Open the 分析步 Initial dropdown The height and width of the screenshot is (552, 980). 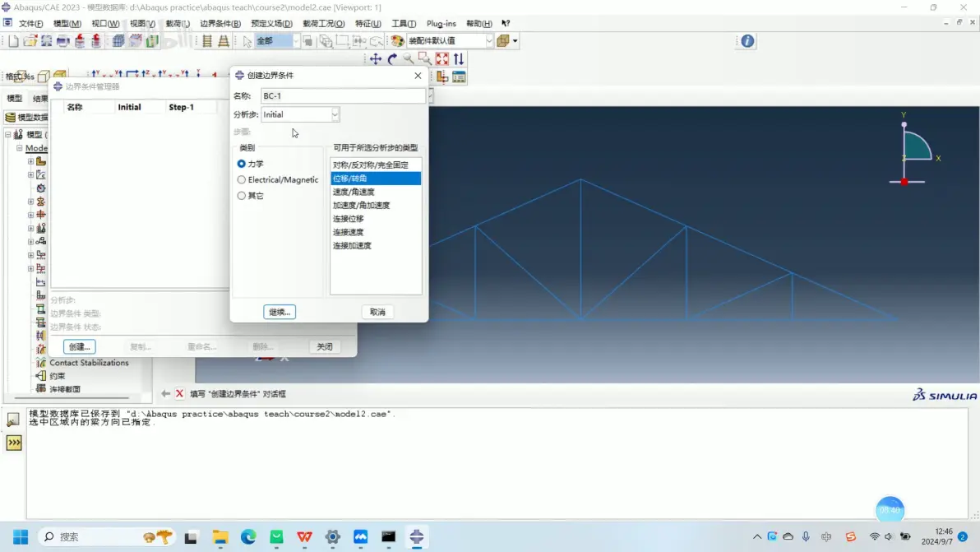(x=300, y=114)
